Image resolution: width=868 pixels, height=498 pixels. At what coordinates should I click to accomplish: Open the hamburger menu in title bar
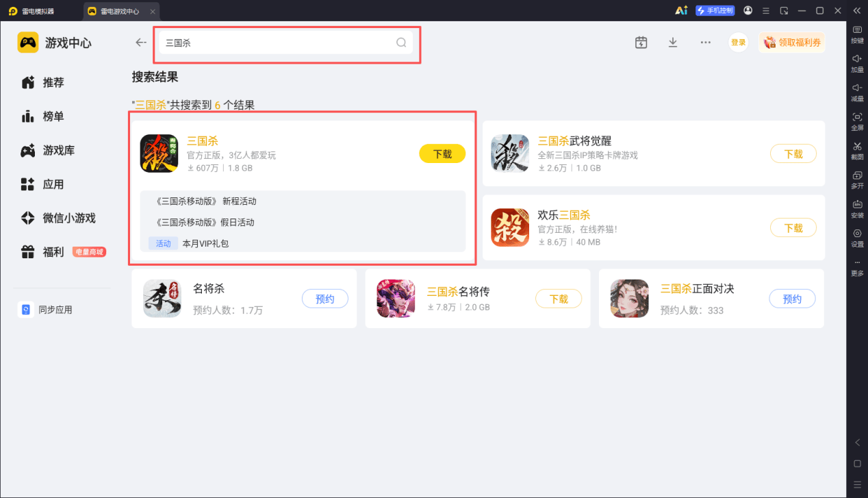766,10
